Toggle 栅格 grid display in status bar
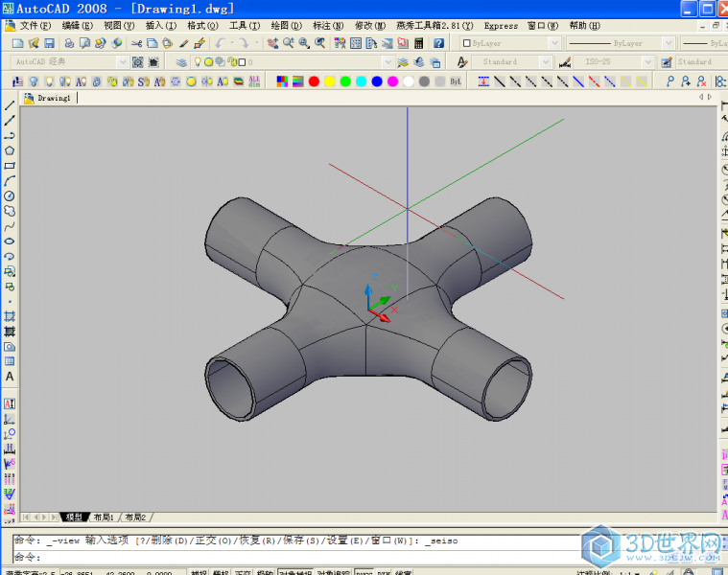728x575 pixels. [221, 572]
